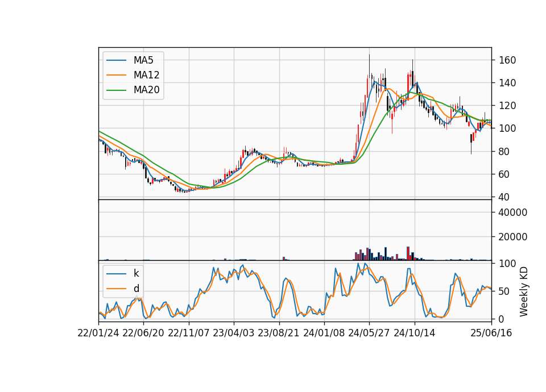Click the 22/01/24 date axis label
The image size is (546, 392).
point(98,333)
